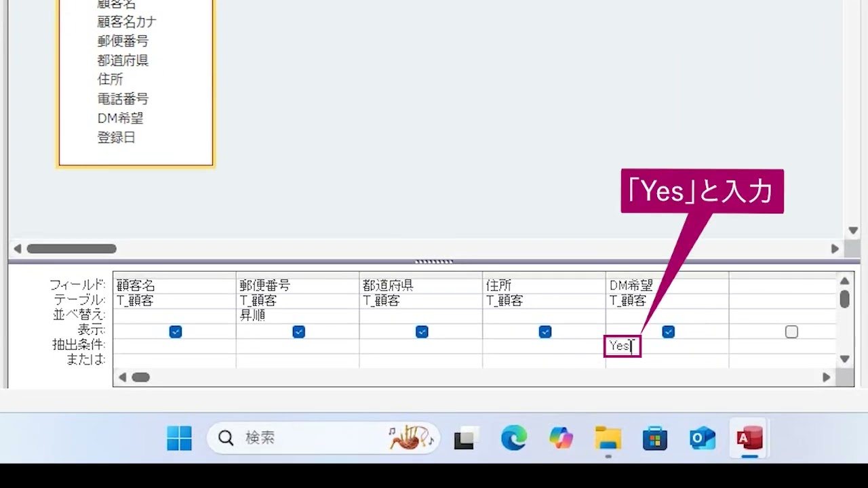
Task: Uncheck the 表示 checkbox for 顧客名
Action: pyautogui.click(x=175, y=331)
